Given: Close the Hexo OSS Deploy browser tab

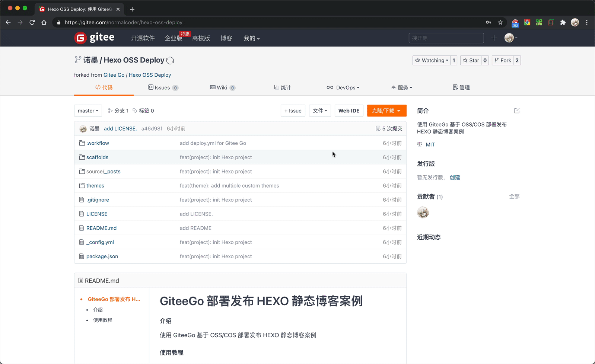Looking at the screenshot, I should 118,9.
